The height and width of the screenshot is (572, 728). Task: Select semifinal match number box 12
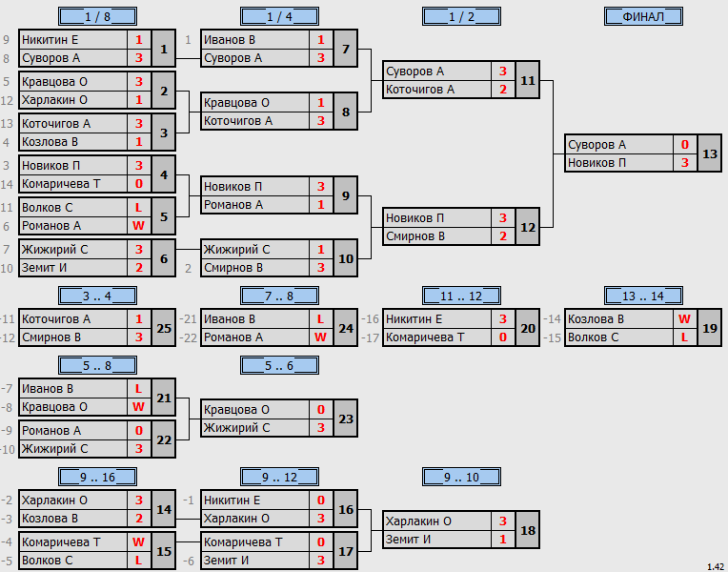[x=528, y=227]
